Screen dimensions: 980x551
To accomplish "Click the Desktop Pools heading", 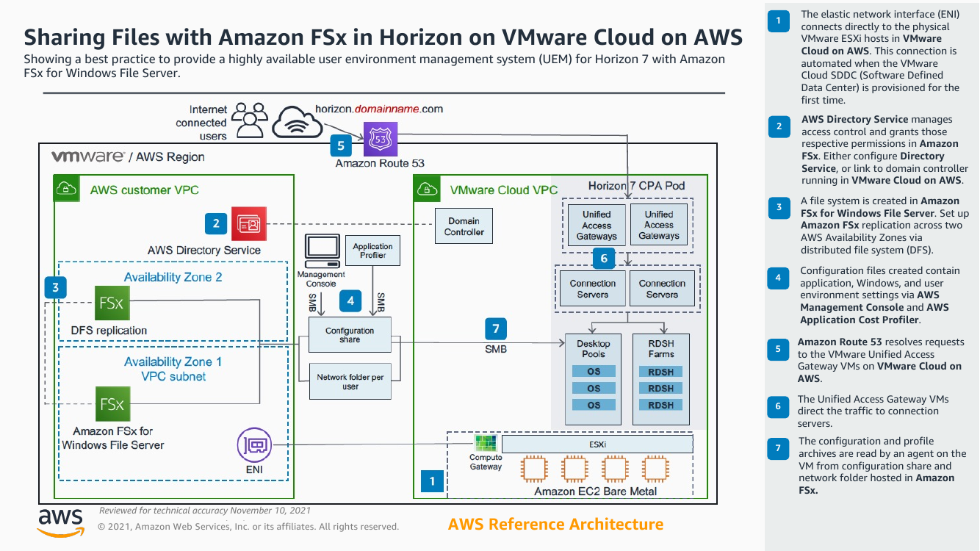I will click(594, 348).
